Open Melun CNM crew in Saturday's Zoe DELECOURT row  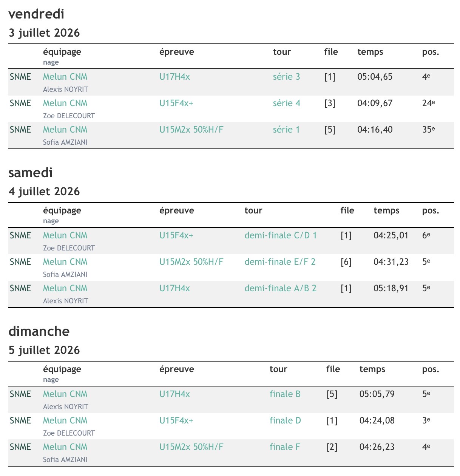[65, 235]
